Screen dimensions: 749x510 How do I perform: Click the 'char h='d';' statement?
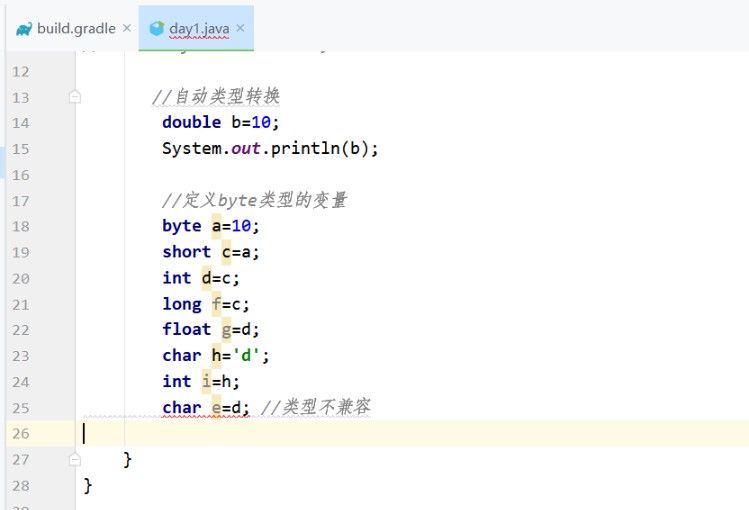(x=215, y=355)
